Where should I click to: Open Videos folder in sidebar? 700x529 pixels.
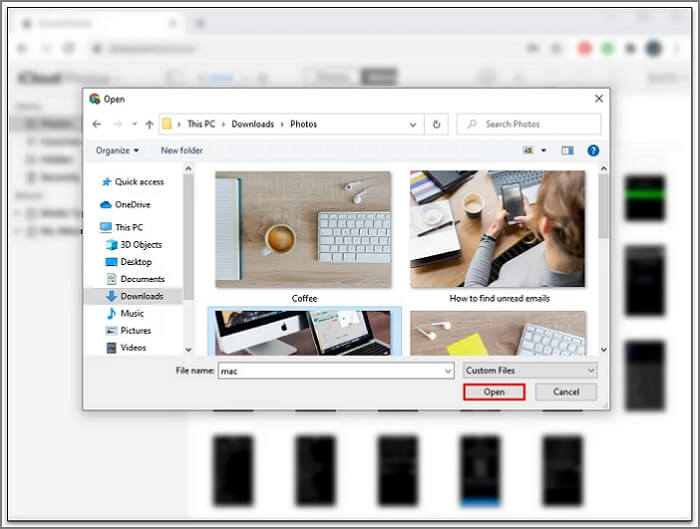coord(133,347)
